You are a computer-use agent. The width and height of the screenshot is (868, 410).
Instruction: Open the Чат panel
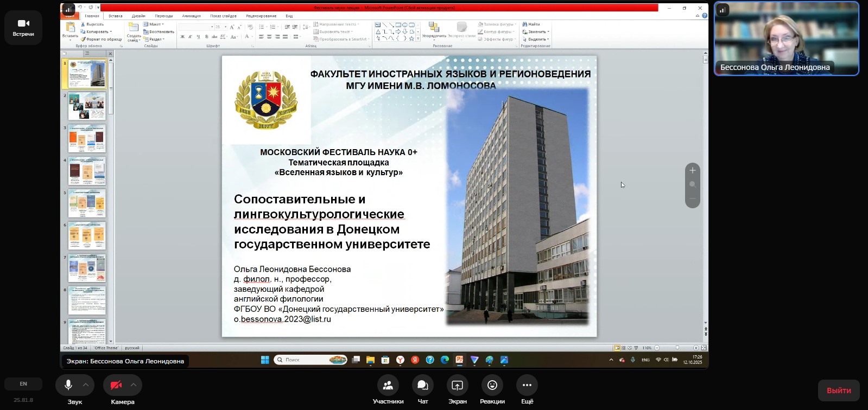tap(423, 386)
